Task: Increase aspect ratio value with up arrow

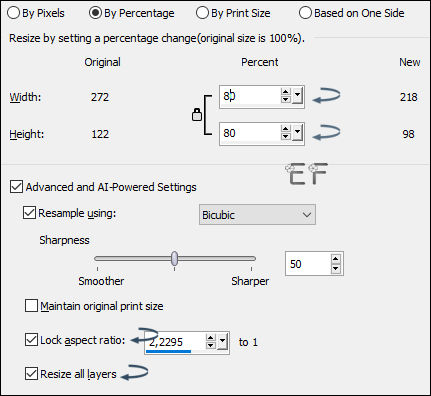Action: 210,338
